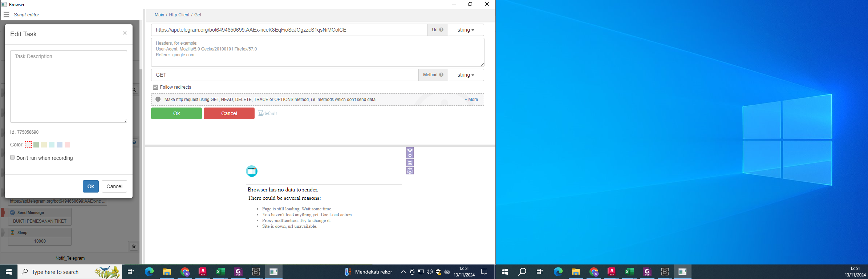Uncheck the Follow redirects checkbox
868x279 pixels.
155,87
